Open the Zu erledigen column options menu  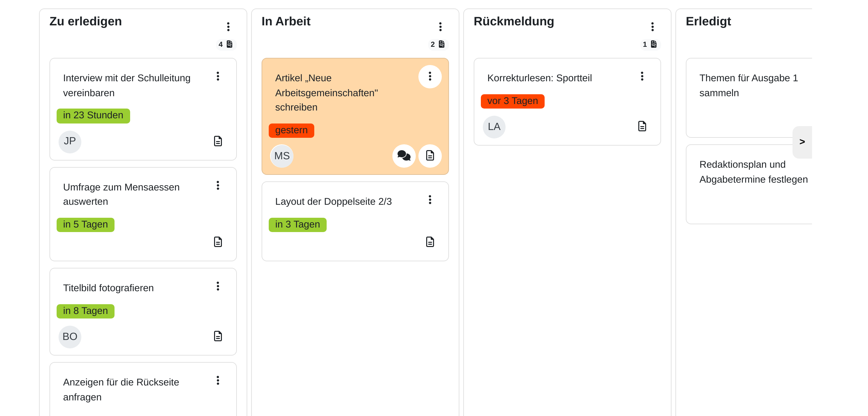point(228,27)
